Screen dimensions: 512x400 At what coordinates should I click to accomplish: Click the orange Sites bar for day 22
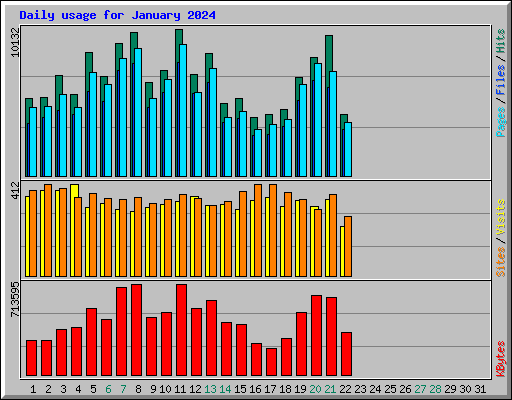click(348, 246)
